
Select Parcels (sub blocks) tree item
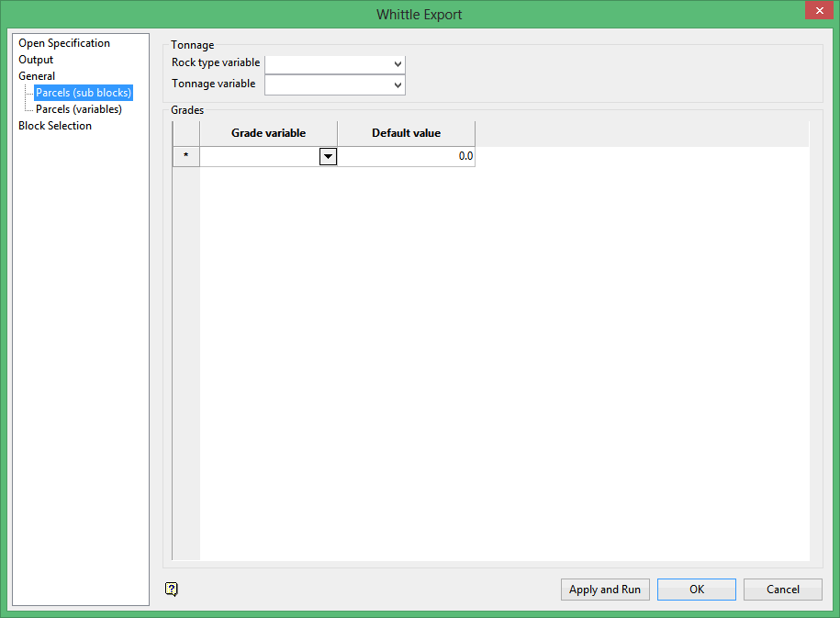(x=84, y=93)
